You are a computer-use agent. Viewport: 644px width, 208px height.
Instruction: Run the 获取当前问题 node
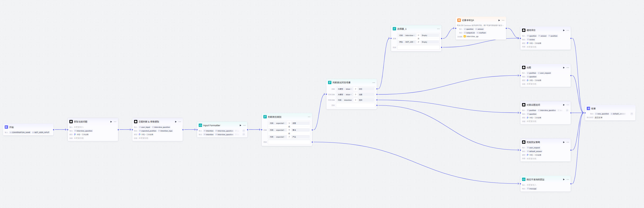(111, 122)
